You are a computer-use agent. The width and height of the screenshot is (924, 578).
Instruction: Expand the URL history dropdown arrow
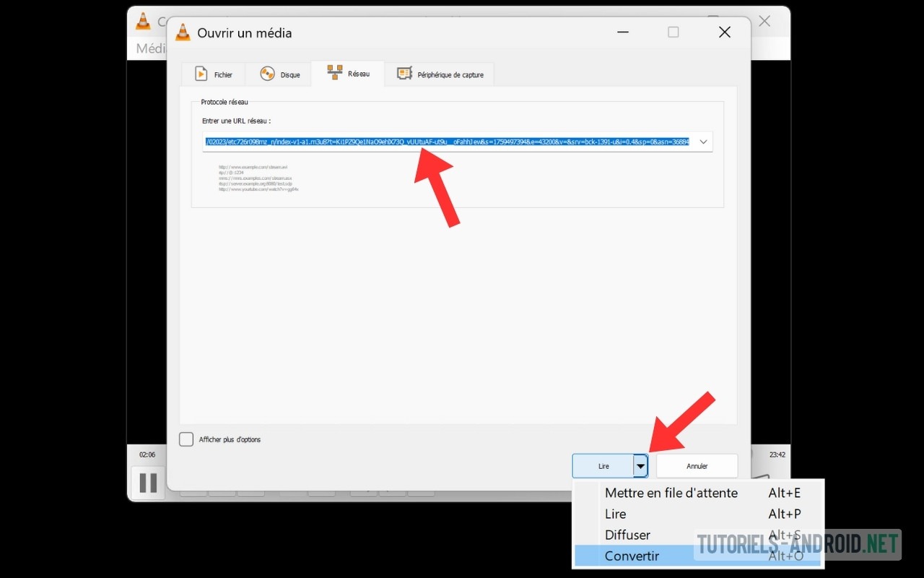703,142
